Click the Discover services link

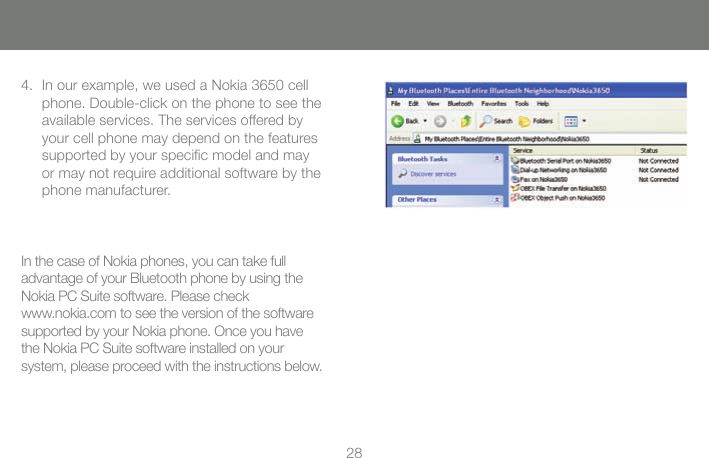pyautogui.click(x=433, y=174)
